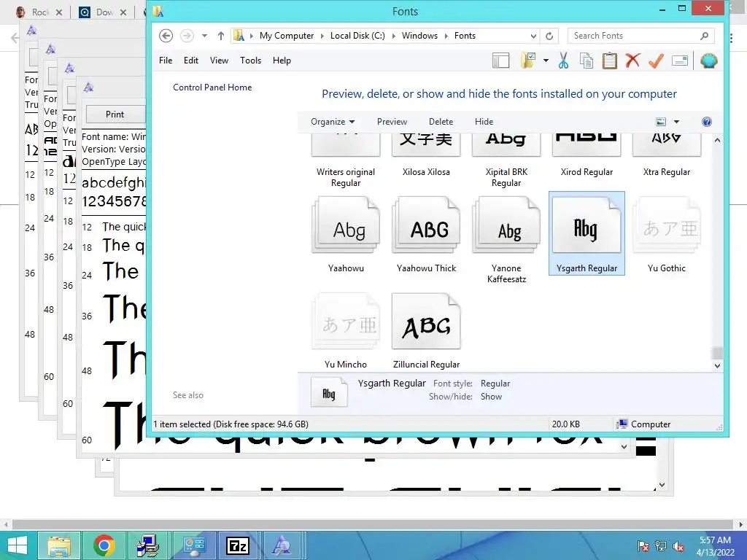Select the Zilluncial Regular font
Viewport: 747px width, 560px height.
click(x=426, y=330)
